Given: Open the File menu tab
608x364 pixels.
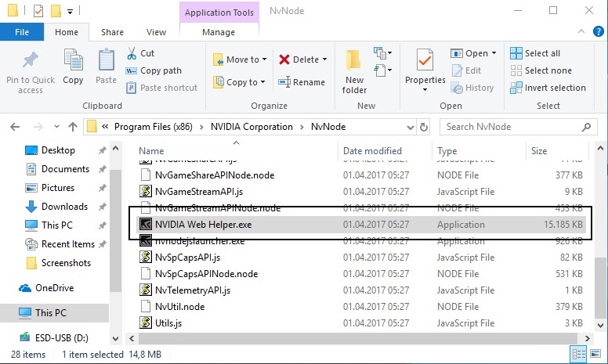Looking at the screenshot, I should click(22, 32).
